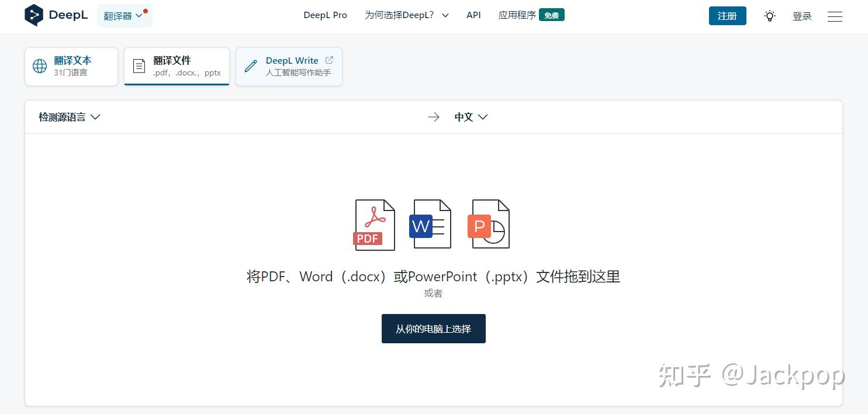Open the API link
Viewport: 868px width, 414px height.
(x=473, y=15)
